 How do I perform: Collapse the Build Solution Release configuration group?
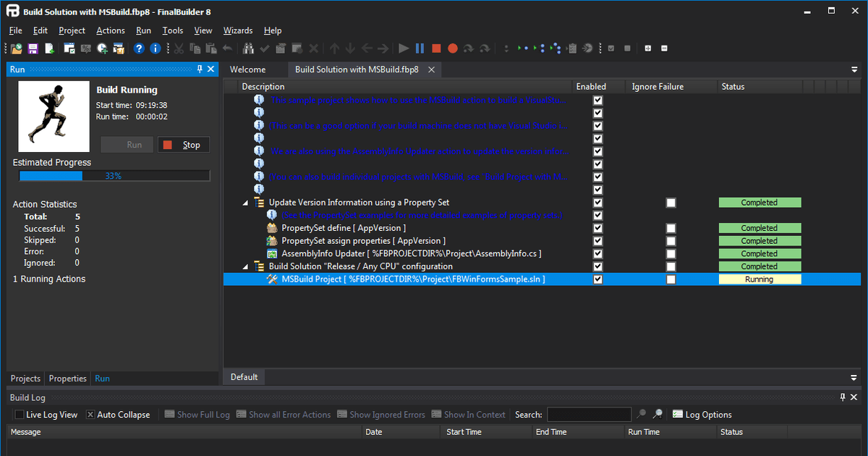click(244, 266)
